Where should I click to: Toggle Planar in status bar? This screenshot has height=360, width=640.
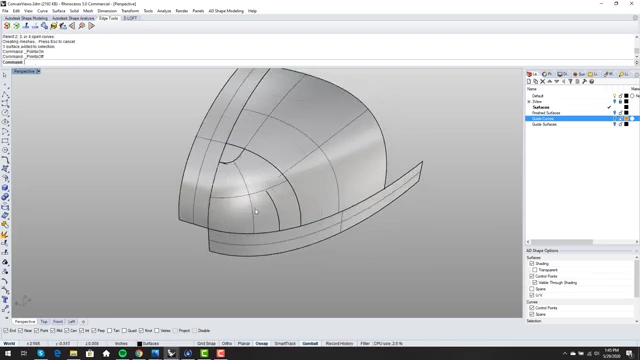tap(244, 344)
